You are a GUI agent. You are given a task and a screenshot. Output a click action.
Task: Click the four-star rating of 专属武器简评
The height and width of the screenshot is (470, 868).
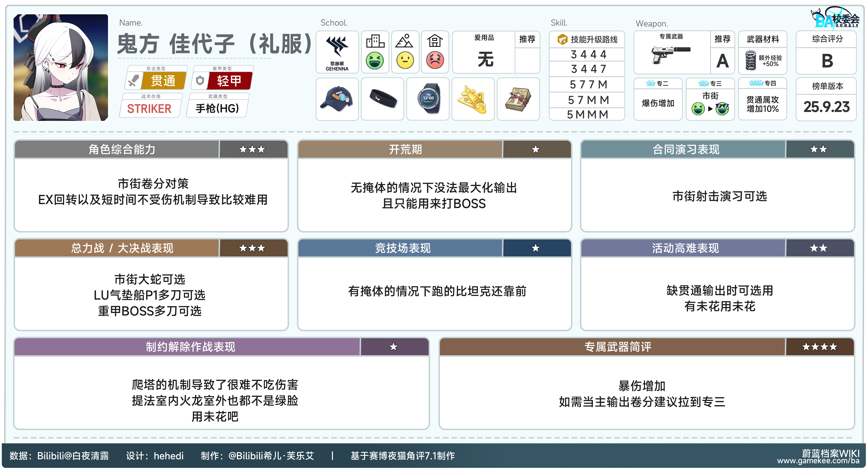coord(820,347)
